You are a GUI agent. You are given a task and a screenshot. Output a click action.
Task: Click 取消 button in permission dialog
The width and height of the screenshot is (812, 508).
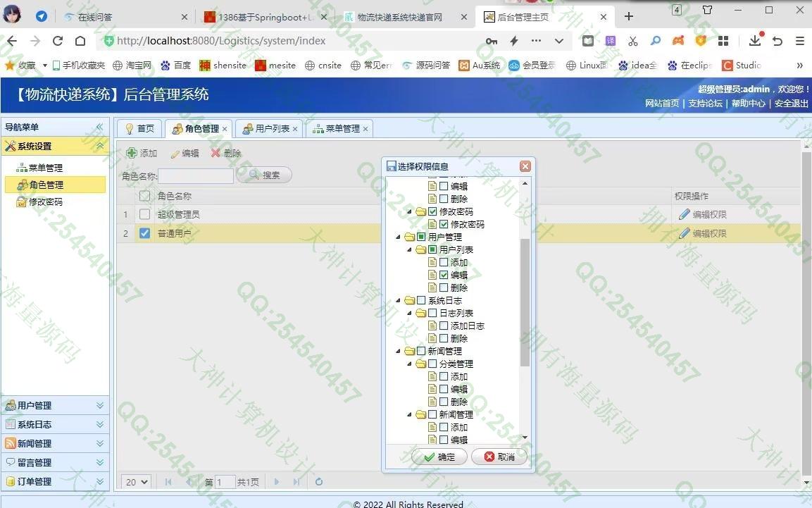(x=499, y=457)
